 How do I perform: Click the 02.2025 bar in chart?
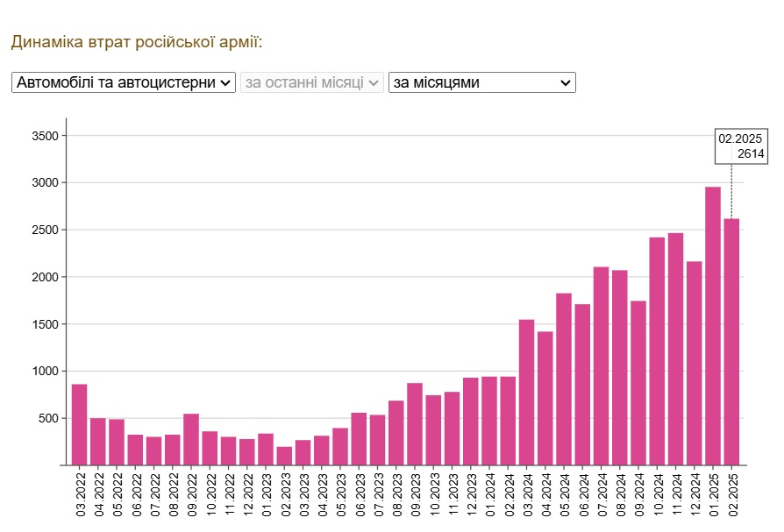pyautogui.click(x=731, y=342)
